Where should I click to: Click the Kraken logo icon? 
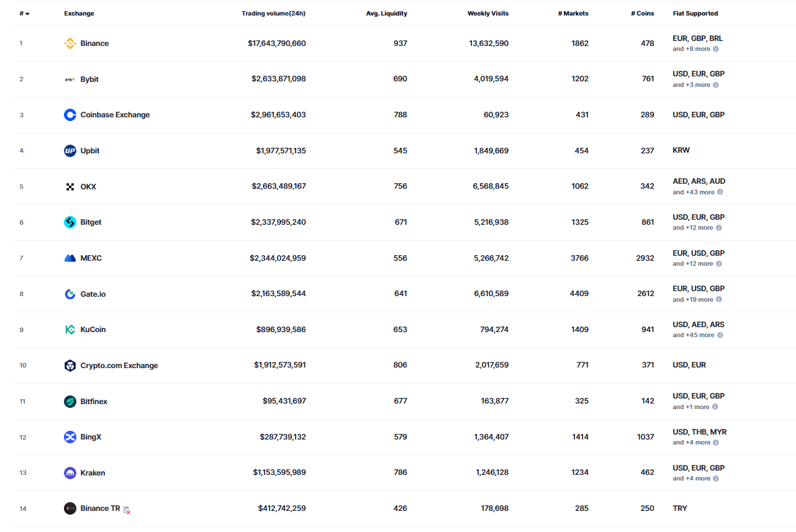[x=70, y=472]
